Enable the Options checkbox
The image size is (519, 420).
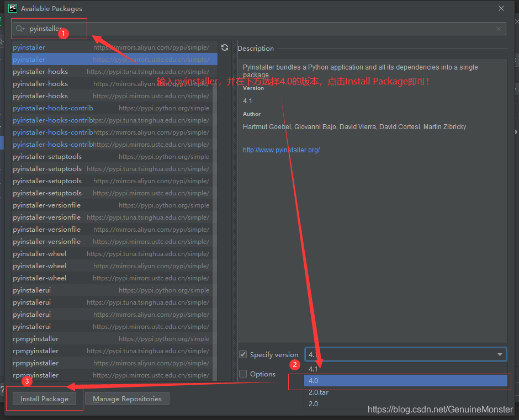pos(243,374)
